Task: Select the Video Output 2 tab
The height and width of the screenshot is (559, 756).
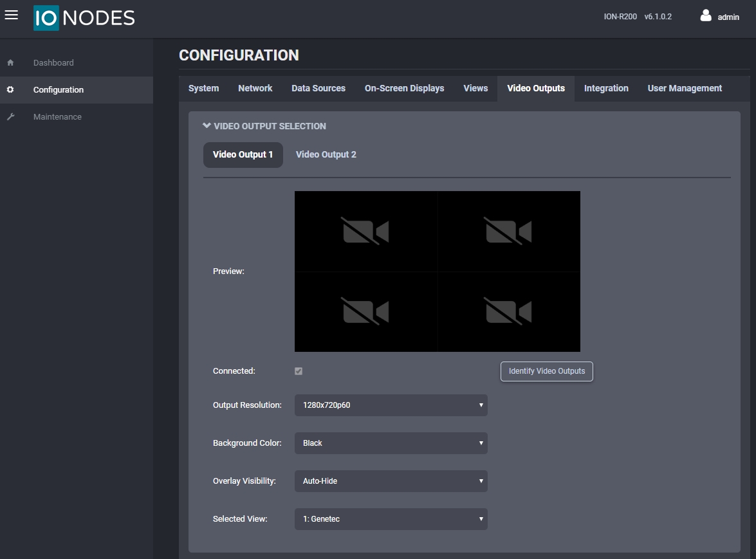Action: click(x=326, y=154)
